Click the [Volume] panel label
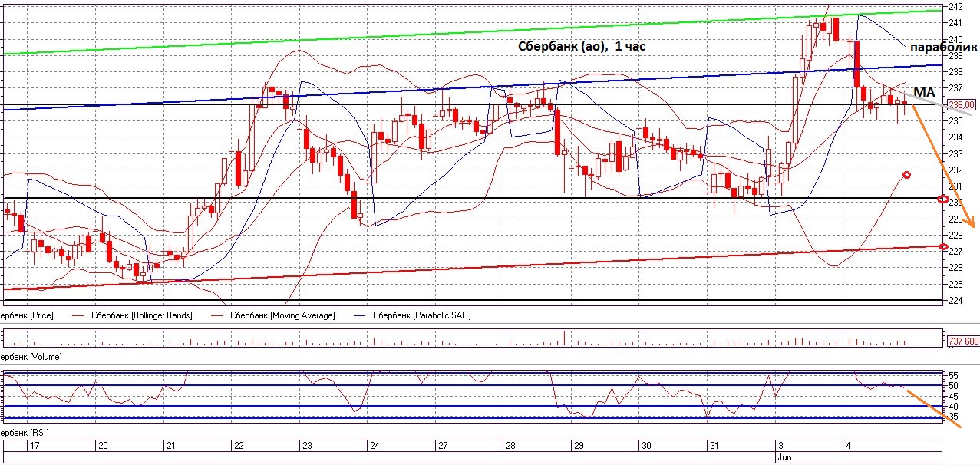 point(31,357)
